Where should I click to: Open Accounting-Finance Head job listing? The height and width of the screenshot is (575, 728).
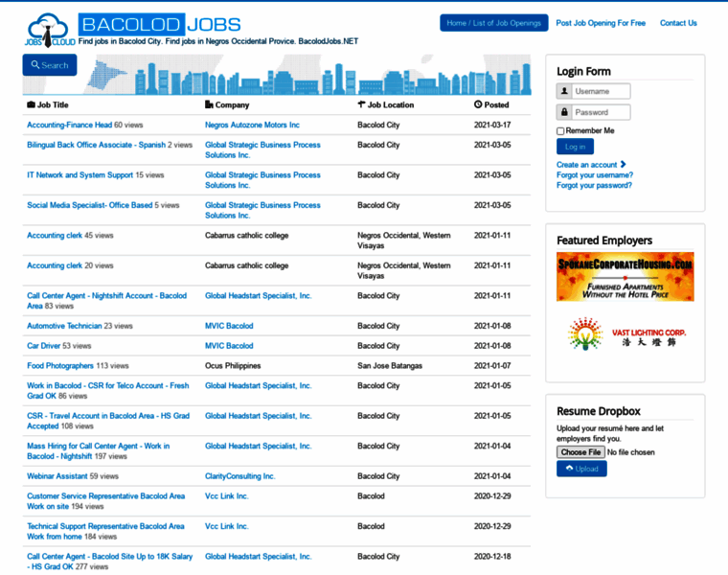pyautogui.click(x=69, y=125)
